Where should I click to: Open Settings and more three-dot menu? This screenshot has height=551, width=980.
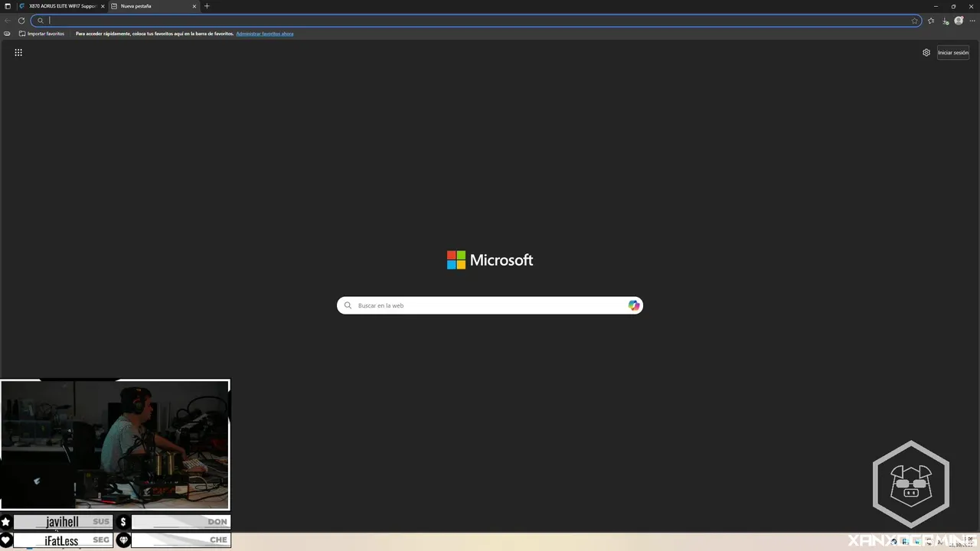(972, 21)
